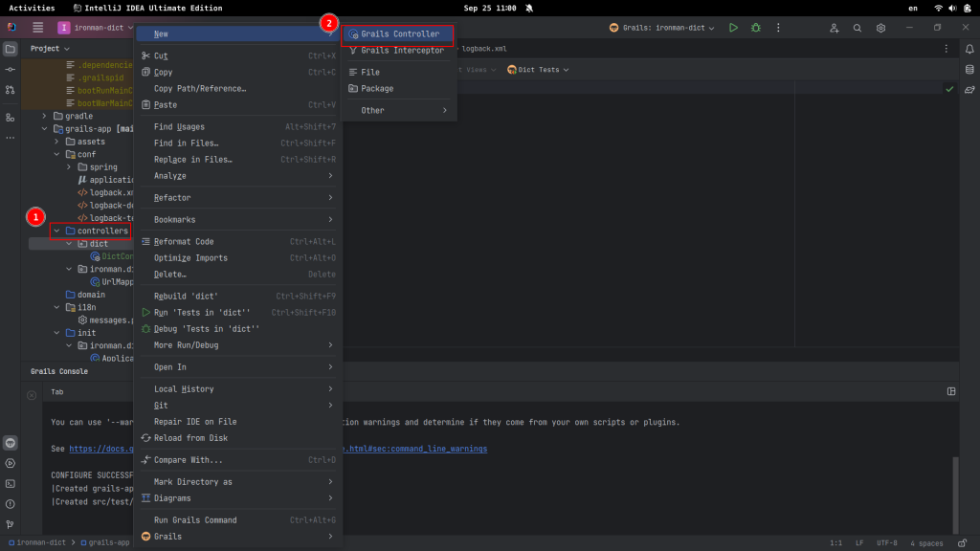980x551 pixels.
Task: Select Find Usages in context menu
Action: click(x=238, y=127)
